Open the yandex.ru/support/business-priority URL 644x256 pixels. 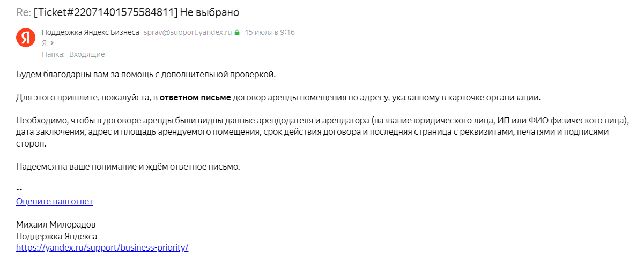click(102, 247)
